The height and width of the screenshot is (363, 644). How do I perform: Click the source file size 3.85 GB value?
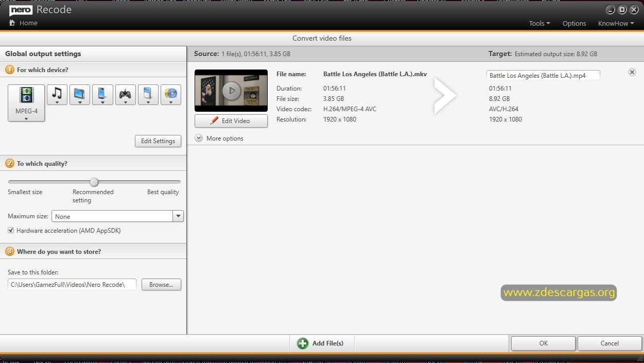click(x=334, y=99)
